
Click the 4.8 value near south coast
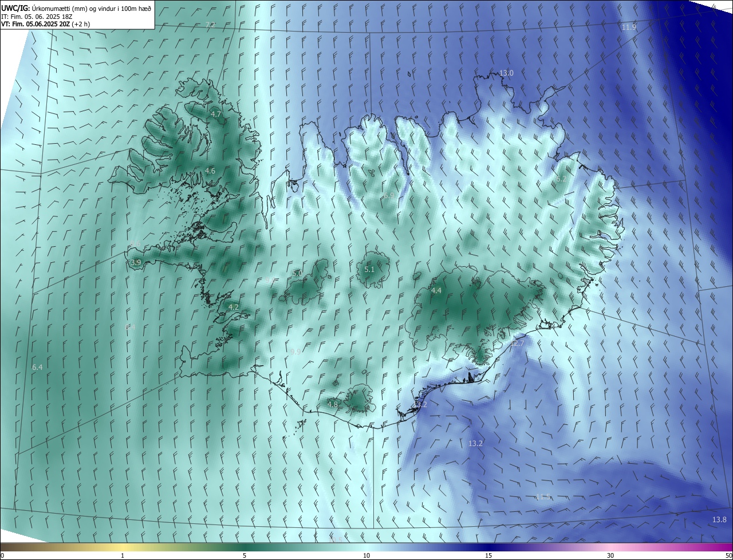pyautogui.click(x=332, y=404)
